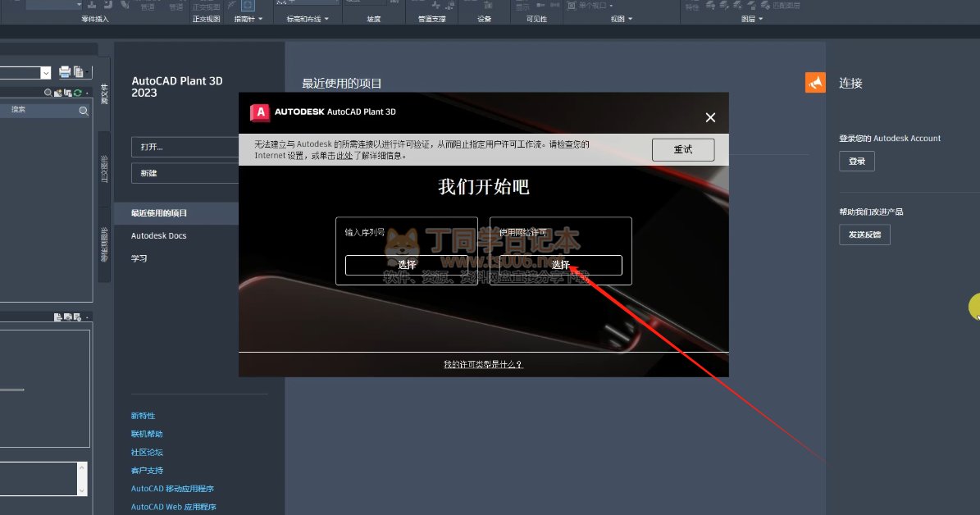
Task: Select the 源文件 vertical tab
Action: 104,93
